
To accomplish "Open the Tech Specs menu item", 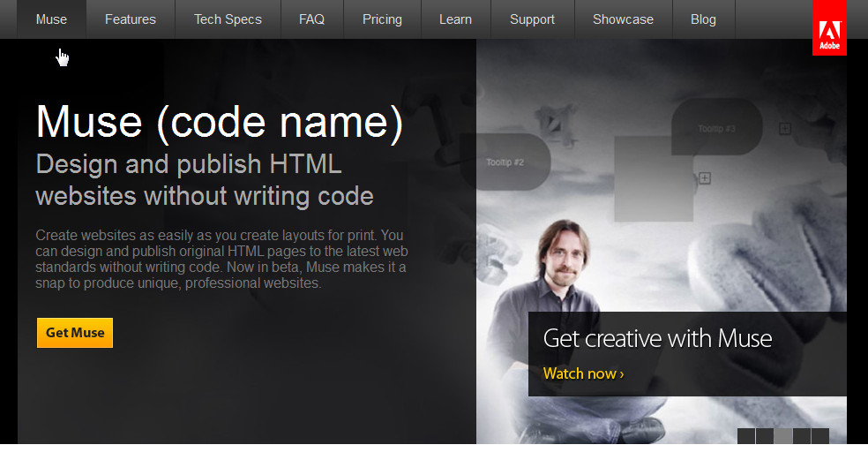I will point(228,19).
